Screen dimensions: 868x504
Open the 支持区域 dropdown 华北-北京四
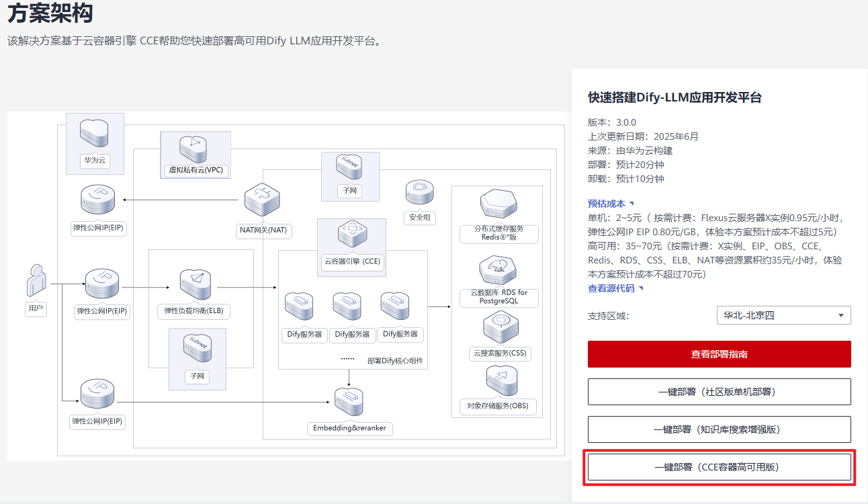tap(784, 315)
